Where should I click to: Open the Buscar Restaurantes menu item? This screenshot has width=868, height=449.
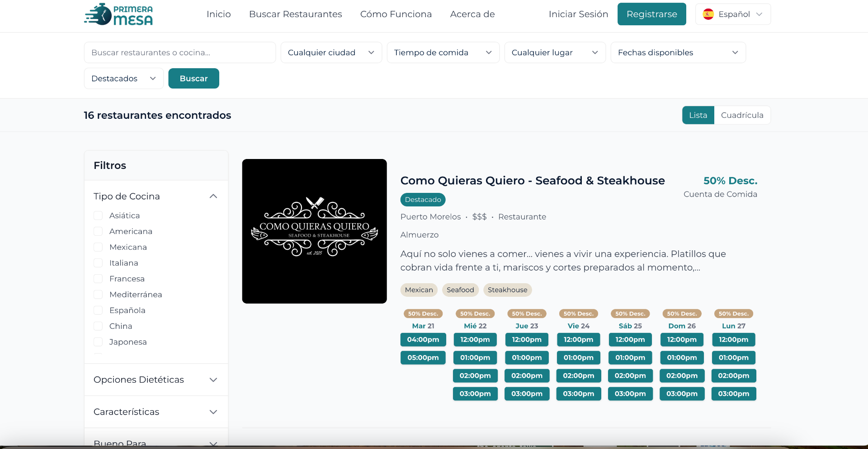[x=296, y=14]
